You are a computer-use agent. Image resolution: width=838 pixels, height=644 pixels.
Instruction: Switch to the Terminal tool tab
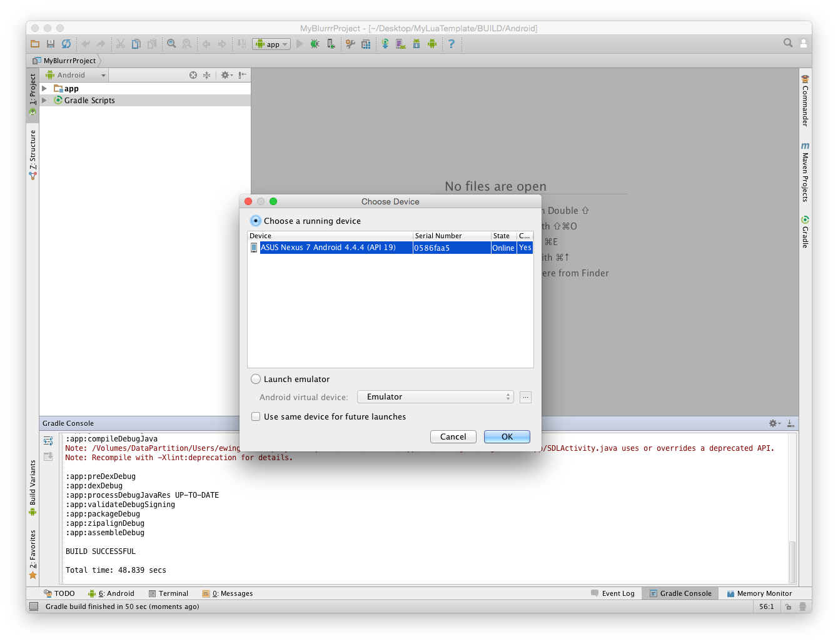[168, 593]
